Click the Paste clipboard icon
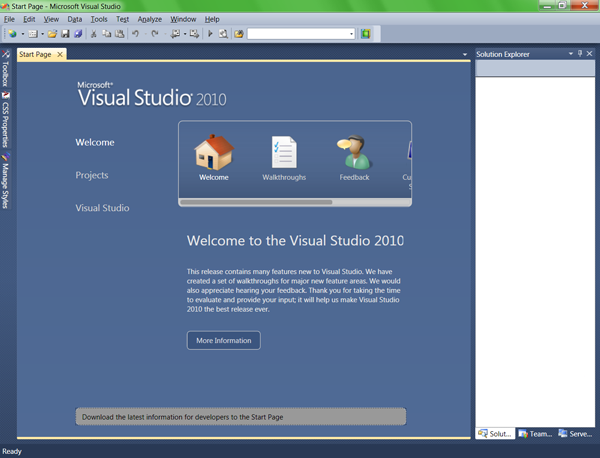600x458 pixels. click(x=120, y=34)
